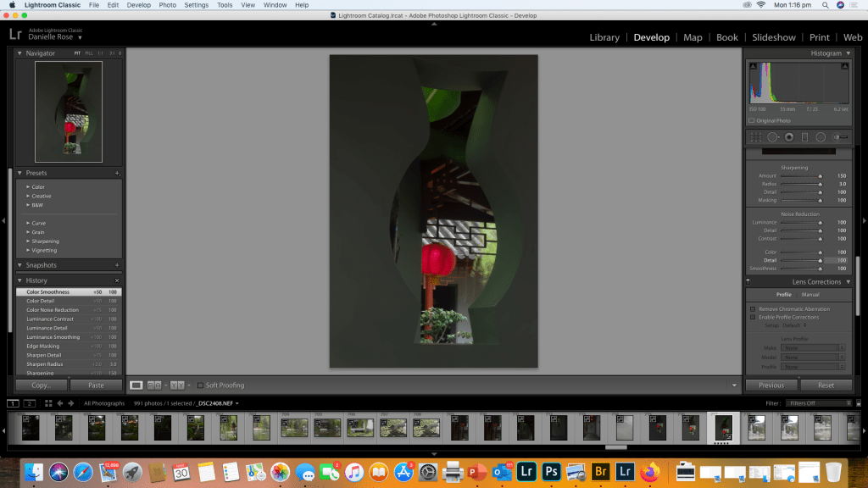Open the Photo menu
The height and width of the screenshot is (488, 868).
[168, 5]
